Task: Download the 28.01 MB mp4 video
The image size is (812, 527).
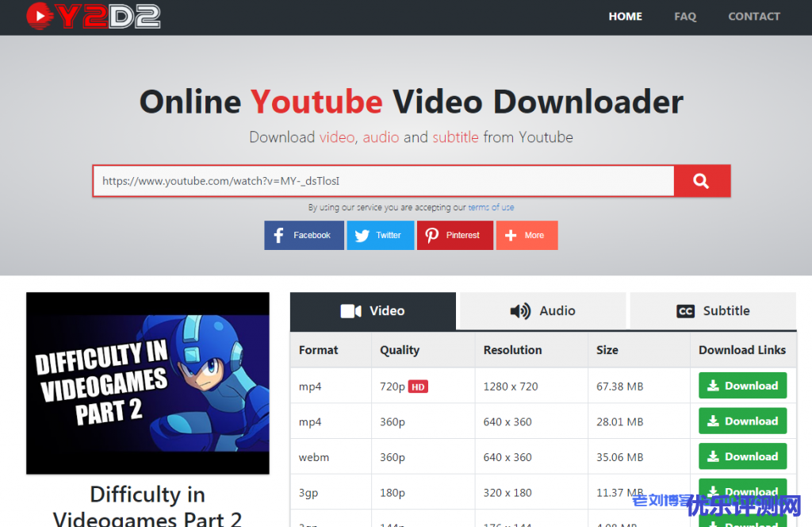Action: click(742, 421)
